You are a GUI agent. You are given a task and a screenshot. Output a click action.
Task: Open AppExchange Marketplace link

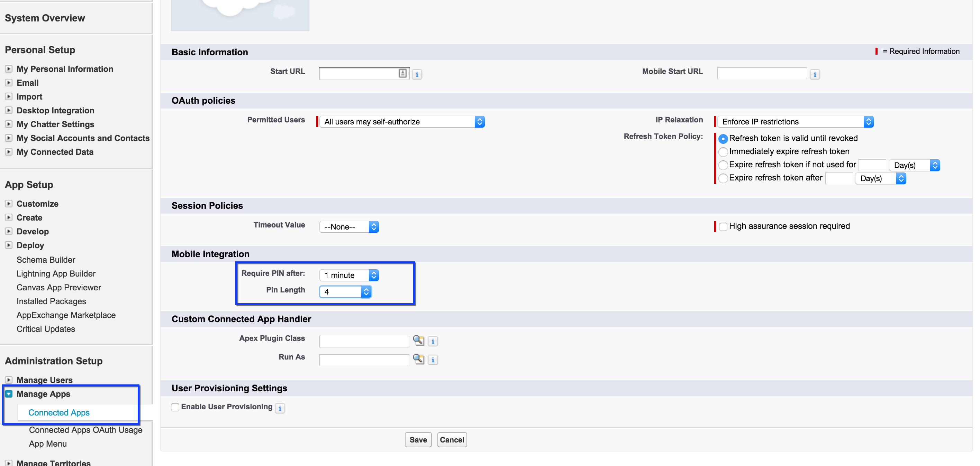pos(66,316)
